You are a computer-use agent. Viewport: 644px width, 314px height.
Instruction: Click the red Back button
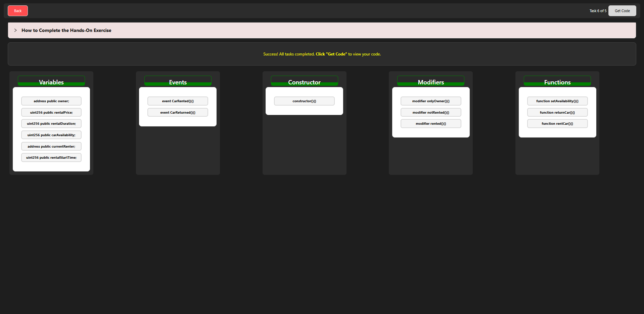17,11
